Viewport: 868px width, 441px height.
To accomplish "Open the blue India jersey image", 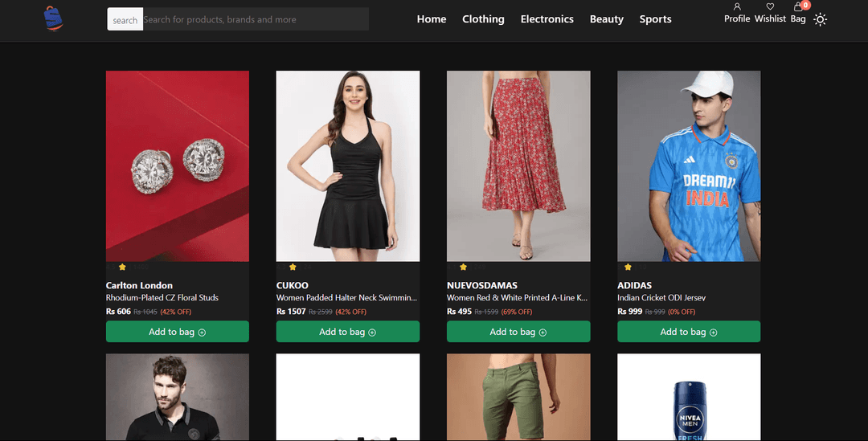I will click(x=689, y=166).
